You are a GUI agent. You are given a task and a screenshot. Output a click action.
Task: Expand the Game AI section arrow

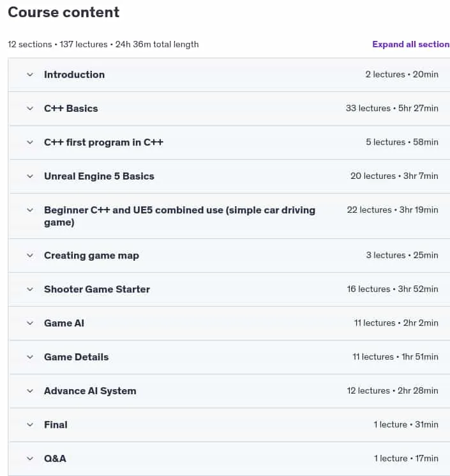click(x=30, y=323)
